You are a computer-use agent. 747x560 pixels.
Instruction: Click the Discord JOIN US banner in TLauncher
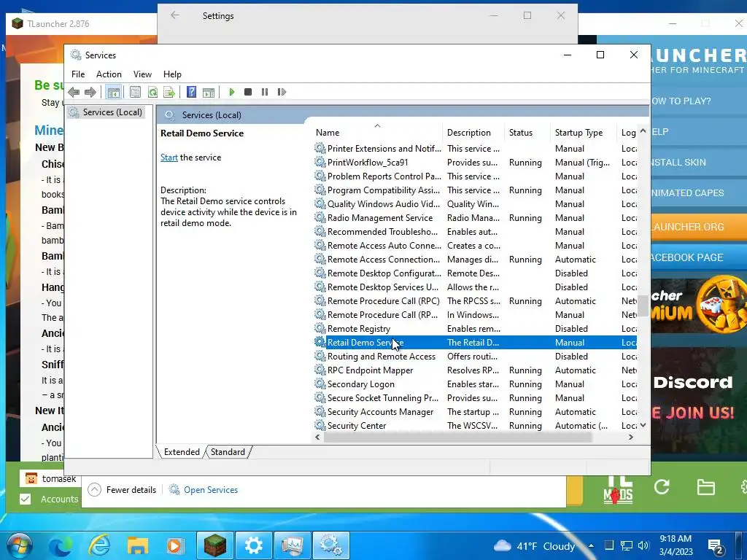click(699, 399)
